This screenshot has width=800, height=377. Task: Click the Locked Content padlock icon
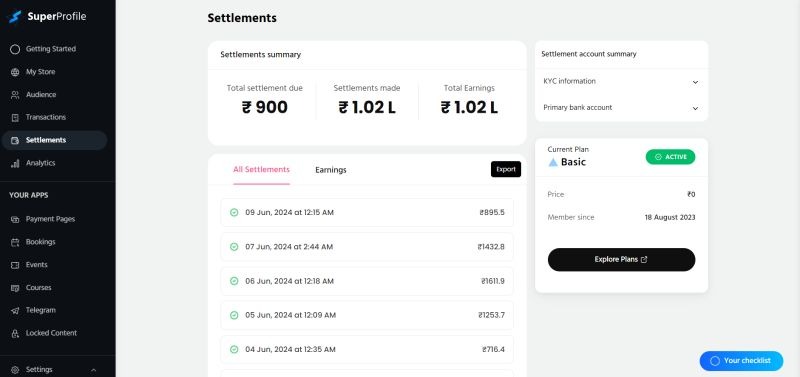tap(15, 333)
